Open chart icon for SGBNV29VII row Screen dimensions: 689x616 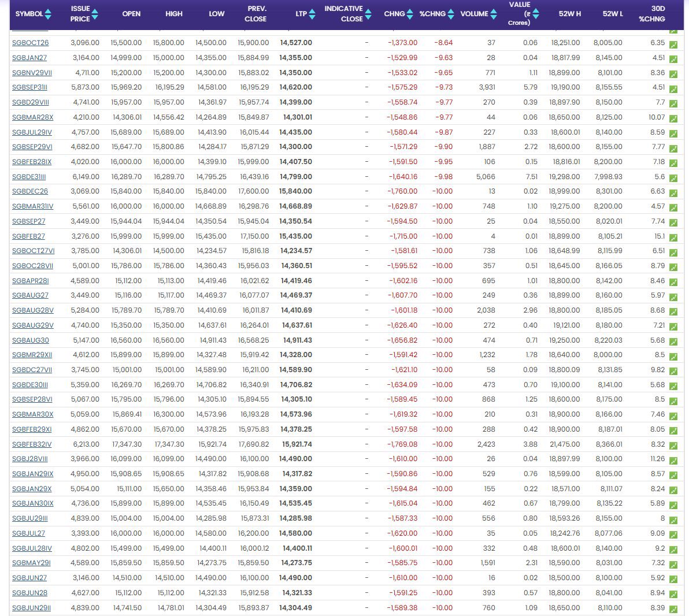pyautogui.click(x=673, y=75)
